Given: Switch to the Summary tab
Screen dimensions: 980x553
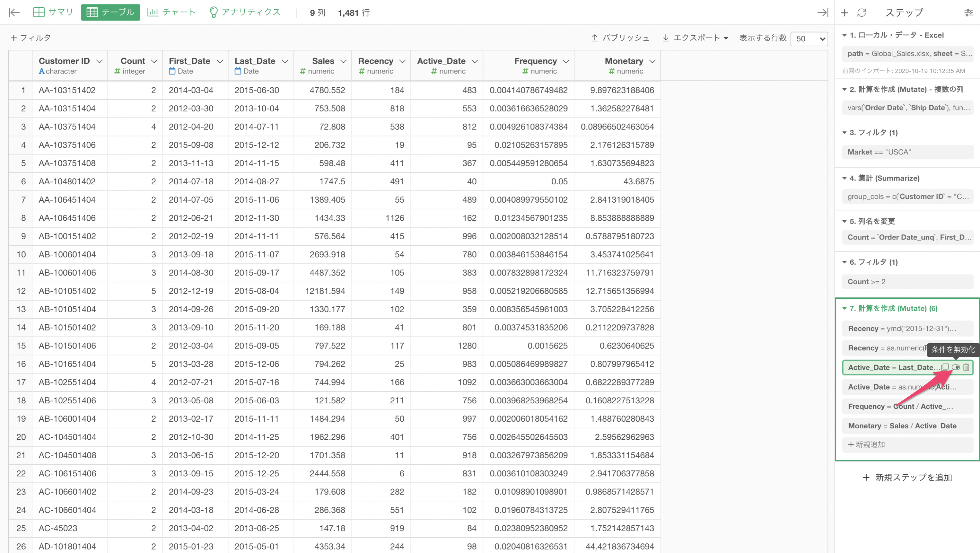Looking at the screenshot, I should click(x=53, y=13).
